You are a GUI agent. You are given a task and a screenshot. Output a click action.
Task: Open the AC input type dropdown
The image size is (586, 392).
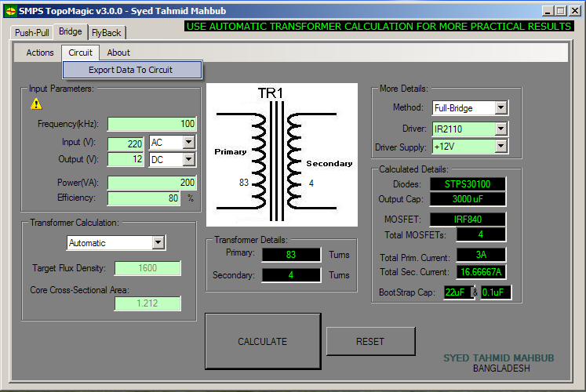pos(188,143)
